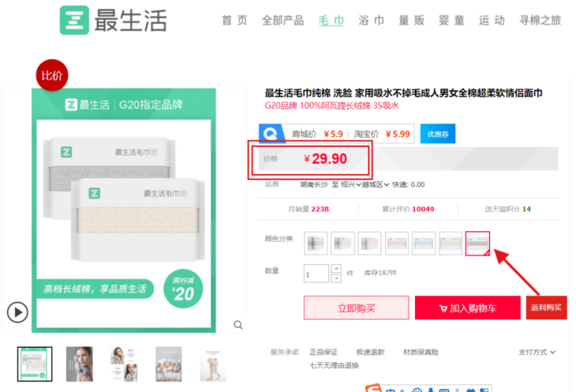Increase quantity with up arrow
This screenshot has width=576, height=392.
click(336, 269)
